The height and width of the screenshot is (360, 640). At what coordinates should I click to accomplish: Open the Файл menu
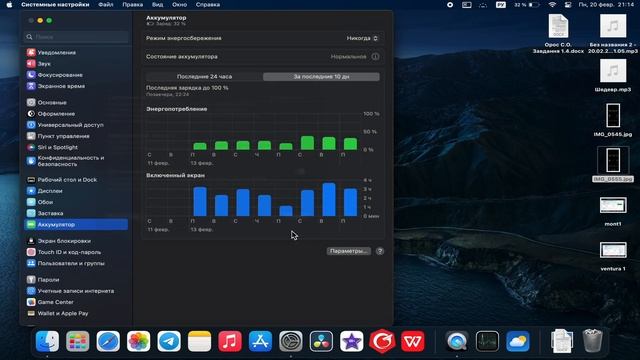(106, 5)
